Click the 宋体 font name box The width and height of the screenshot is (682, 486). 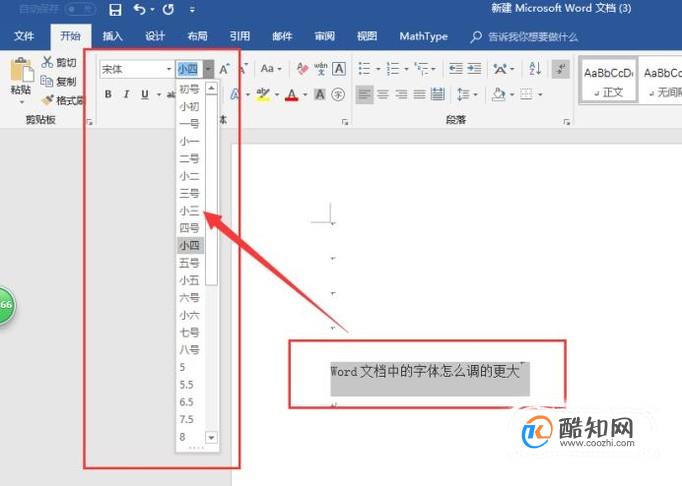point(133,69)
